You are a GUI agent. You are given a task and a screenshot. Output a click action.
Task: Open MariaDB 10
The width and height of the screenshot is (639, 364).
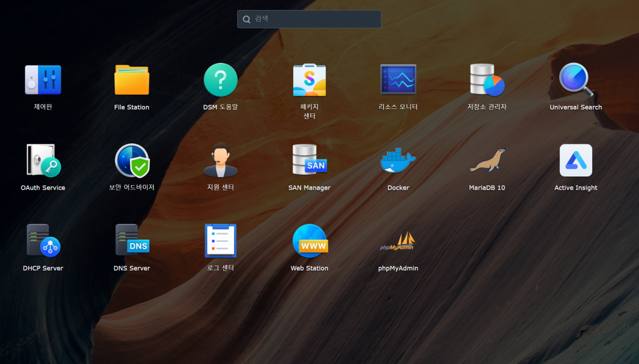[487, 161]
